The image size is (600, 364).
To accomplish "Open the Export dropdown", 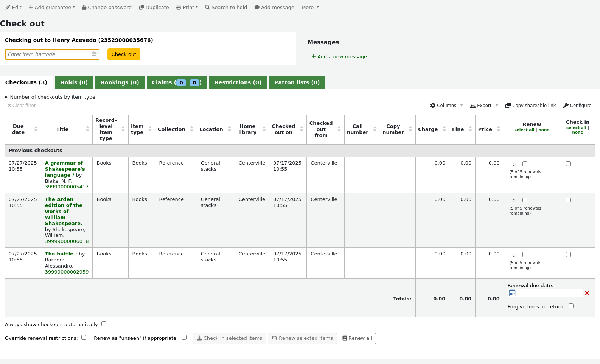I will (x=484, y=106).
